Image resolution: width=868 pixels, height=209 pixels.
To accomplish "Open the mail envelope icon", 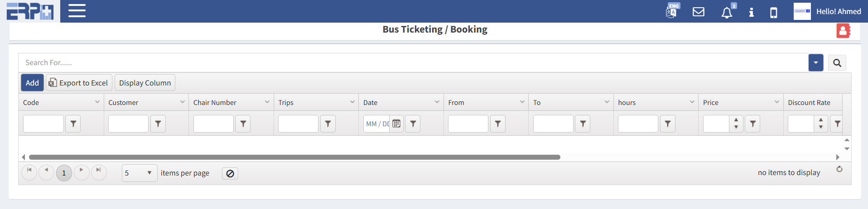I will [x=699, y=12].
